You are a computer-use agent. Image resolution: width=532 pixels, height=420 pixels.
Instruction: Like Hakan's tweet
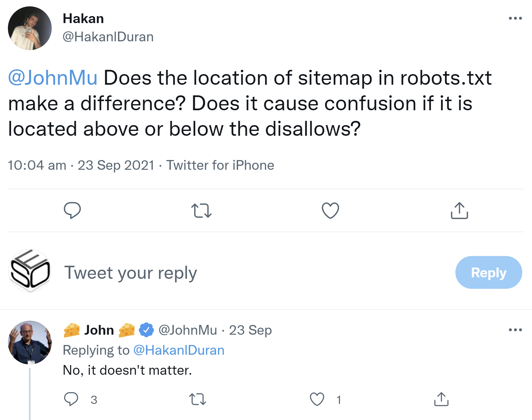[330, 211]
